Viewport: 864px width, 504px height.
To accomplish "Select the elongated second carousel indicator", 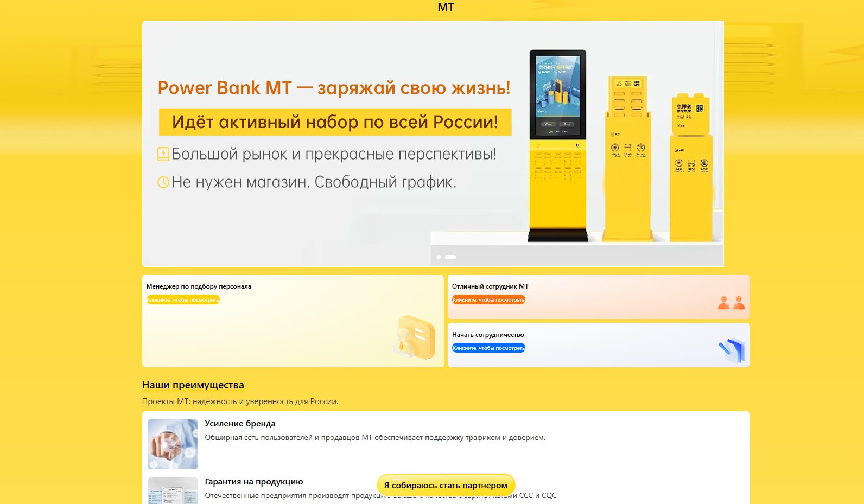I will pos(450,257).
